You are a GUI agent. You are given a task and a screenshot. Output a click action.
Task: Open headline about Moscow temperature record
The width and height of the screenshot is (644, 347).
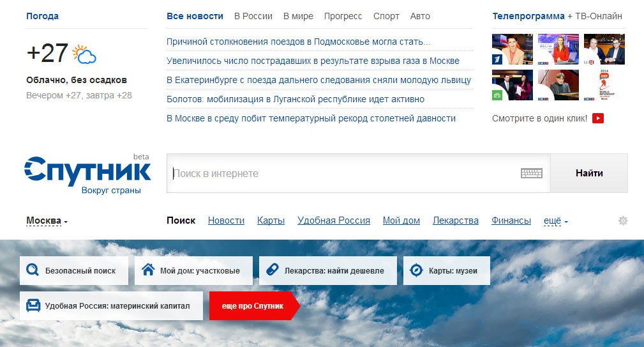[x=311, y=118]
